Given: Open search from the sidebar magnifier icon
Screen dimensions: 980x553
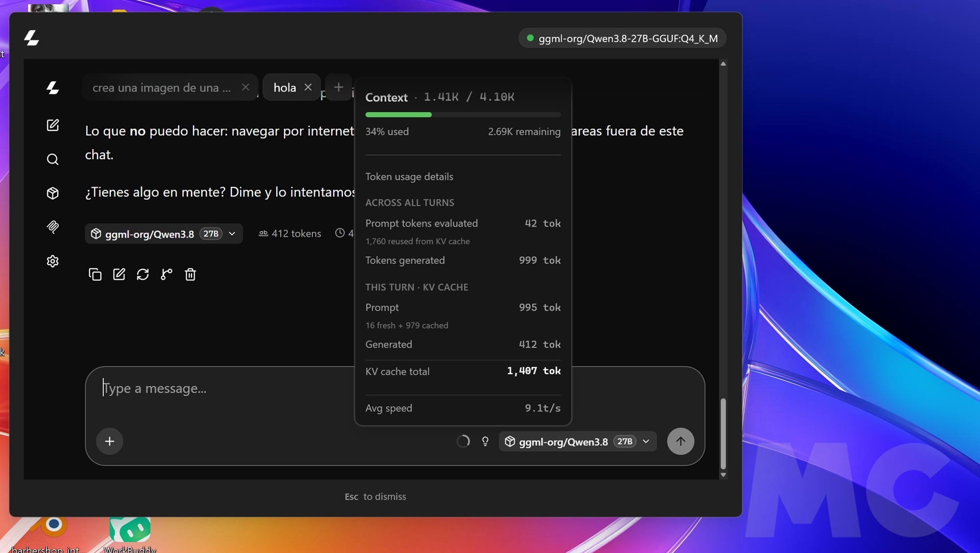Looking at the screenshot, I should coord(52,159).
